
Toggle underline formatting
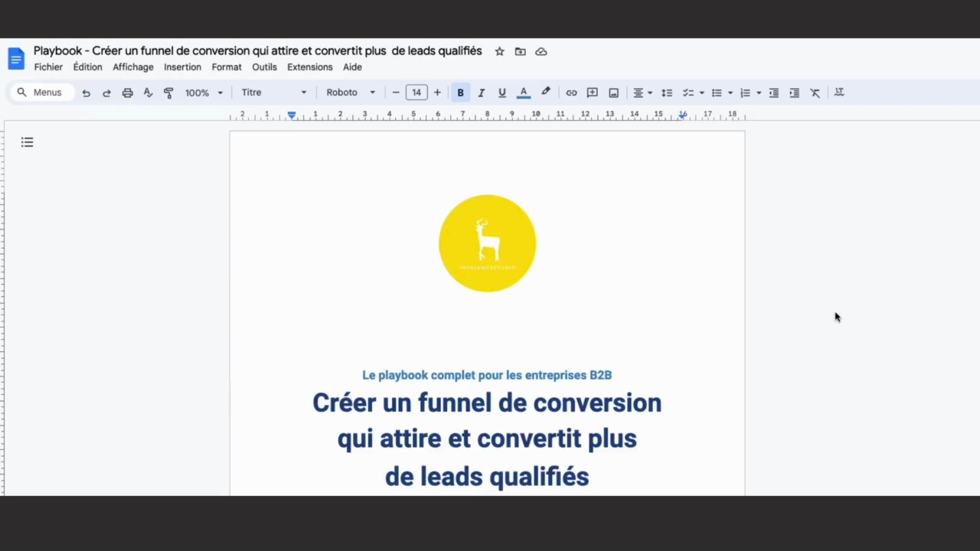point(502,93)
